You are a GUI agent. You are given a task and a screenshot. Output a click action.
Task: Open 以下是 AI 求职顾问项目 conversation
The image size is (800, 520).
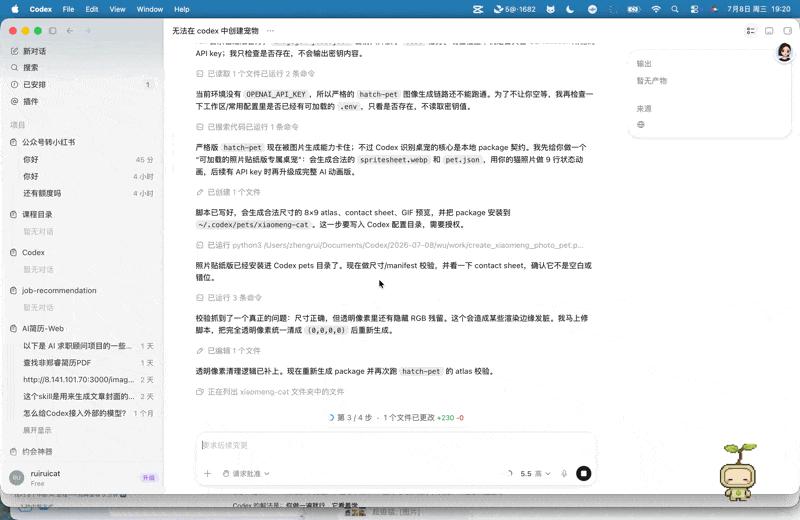coord(88,346)
